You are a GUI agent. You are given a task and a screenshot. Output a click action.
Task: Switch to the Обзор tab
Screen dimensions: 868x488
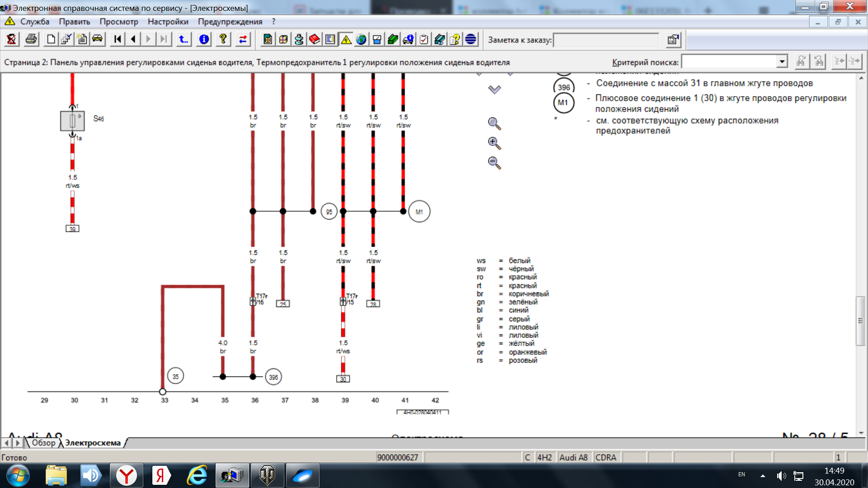click(x=43, y=443)
